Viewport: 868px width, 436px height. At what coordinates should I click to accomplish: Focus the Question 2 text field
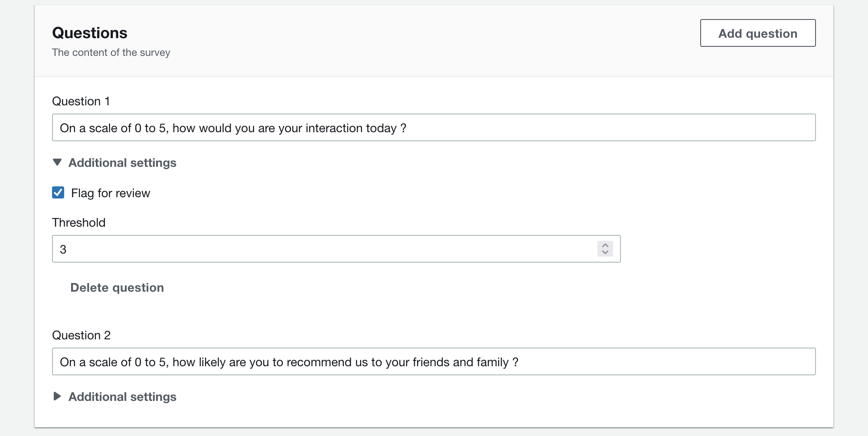point(434,361)
